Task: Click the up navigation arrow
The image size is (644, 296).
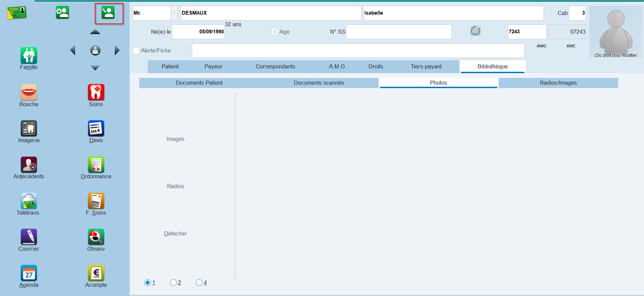Action: click(95, 32)
